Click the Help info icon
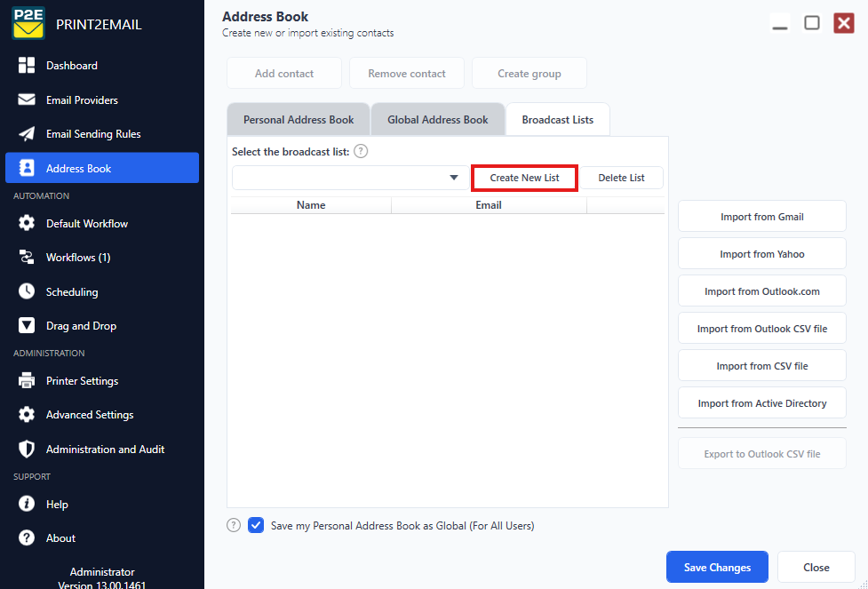 27,504
